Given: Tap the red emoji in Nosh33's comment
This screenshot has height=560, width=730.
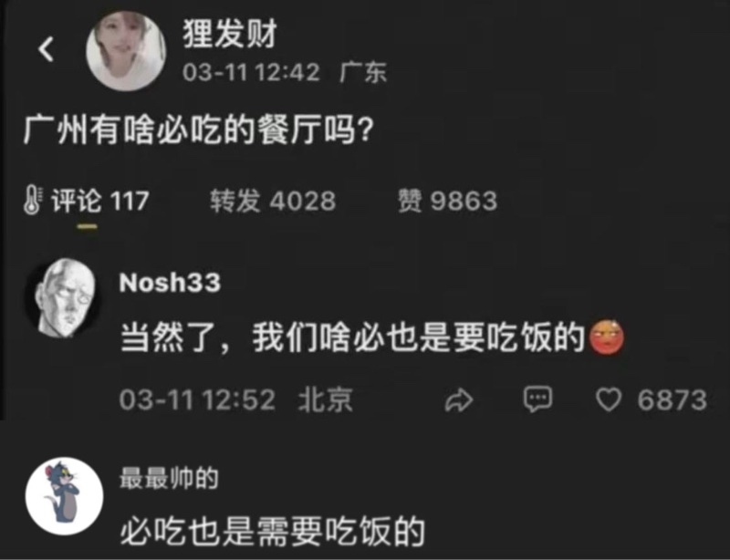Looking at the screenshot, I should tap(606, 337).
